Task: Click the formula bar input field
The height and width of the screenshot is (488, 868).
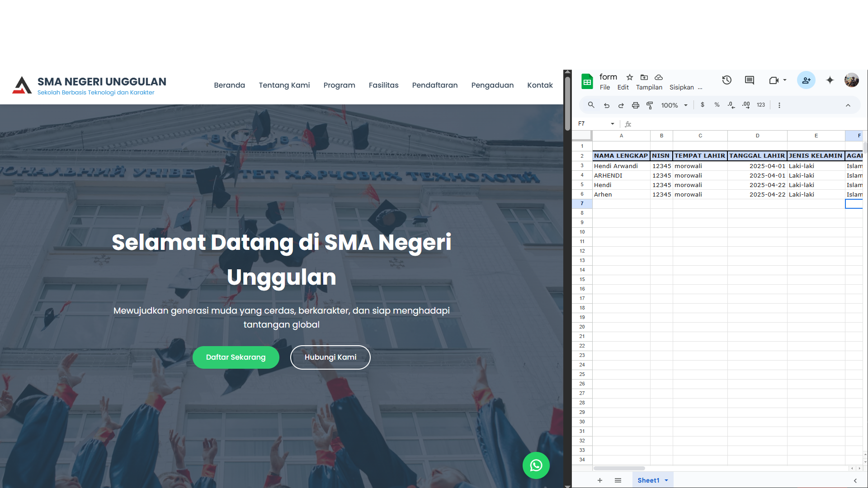Action: [741, 124]
